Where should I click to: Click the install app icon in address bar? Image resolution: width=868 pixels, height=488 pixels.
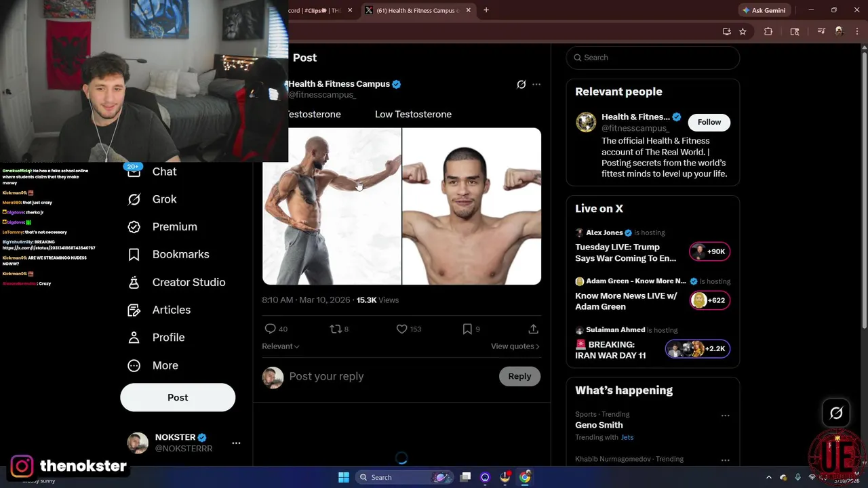727,31
